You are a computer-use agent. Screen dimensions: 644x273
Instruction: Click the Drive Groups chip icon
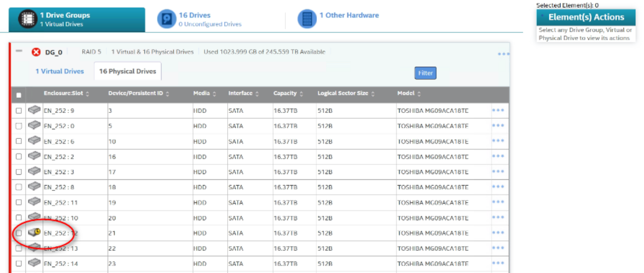[x=28, y=19]
